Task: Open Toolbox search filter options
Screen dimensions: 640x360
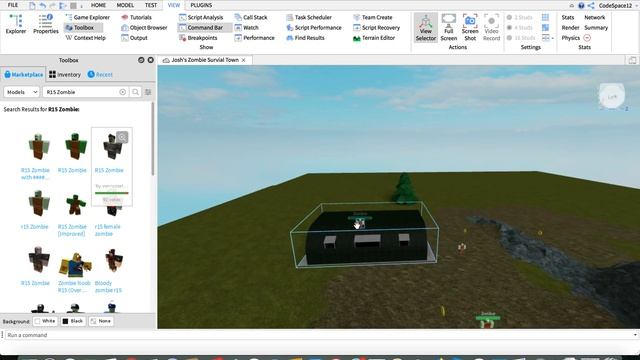Action: pos(148,92)
